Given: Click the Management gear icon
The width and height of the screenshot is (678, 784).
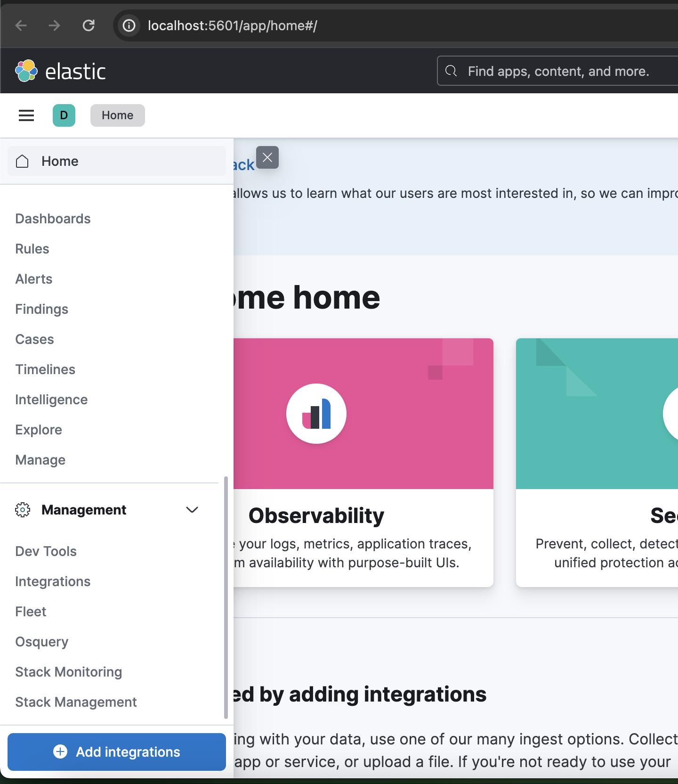Looking at the screenshot, I should 23,510.
